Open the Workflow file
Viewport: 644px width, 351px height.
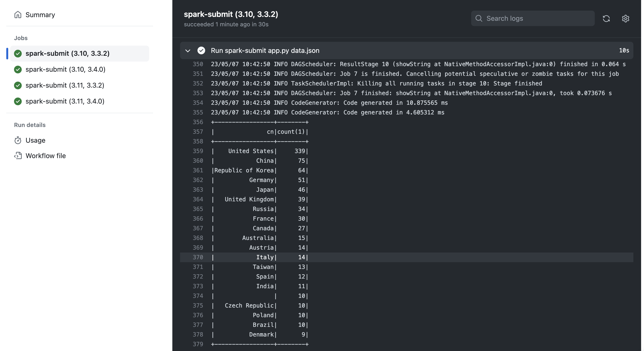(46, 155)
